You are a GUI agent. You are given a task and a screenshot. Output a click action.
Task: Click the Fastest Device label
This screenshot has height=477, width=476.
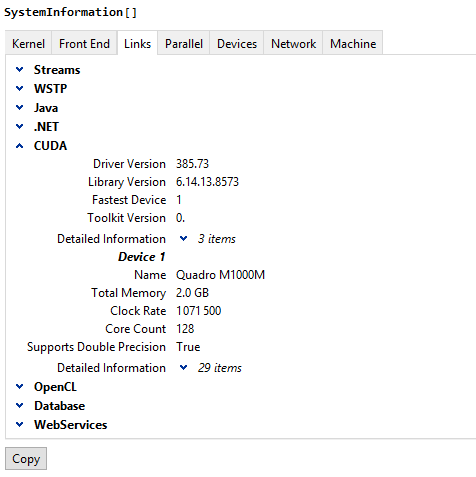coord(129,200)
